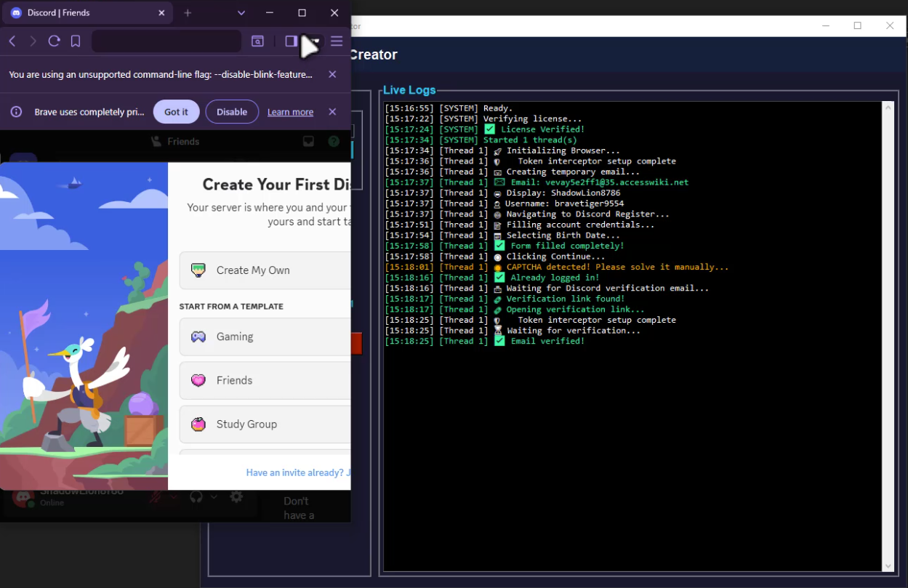
Task: Click the Live Logs panel title
Action: coord(409,90)
